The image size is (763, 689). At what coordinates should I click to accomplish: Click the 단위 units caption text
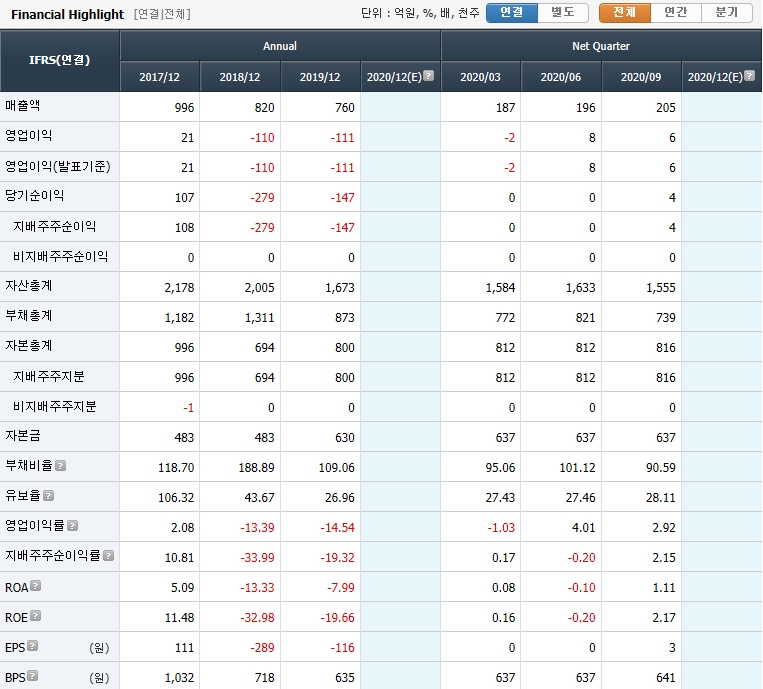point(420,13)
